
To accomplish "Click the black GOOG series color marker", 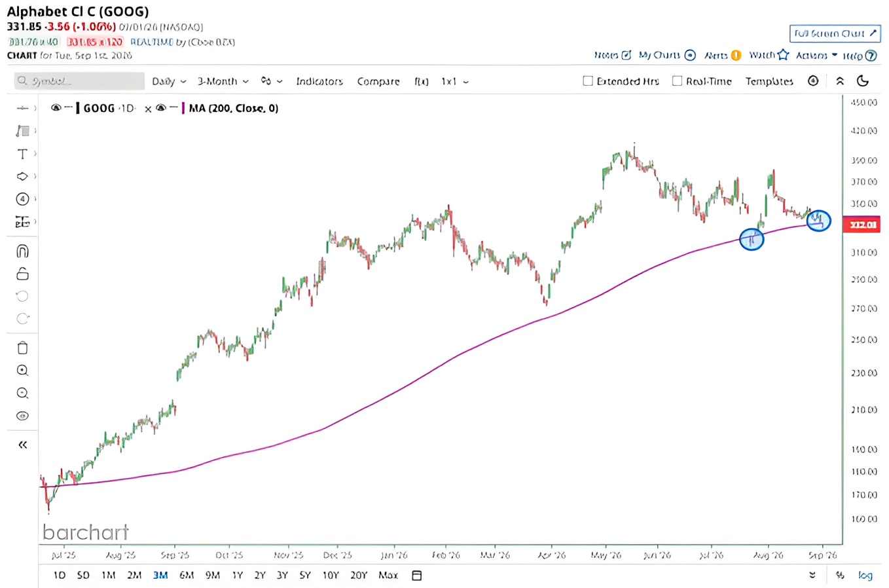I will (77, 108).
